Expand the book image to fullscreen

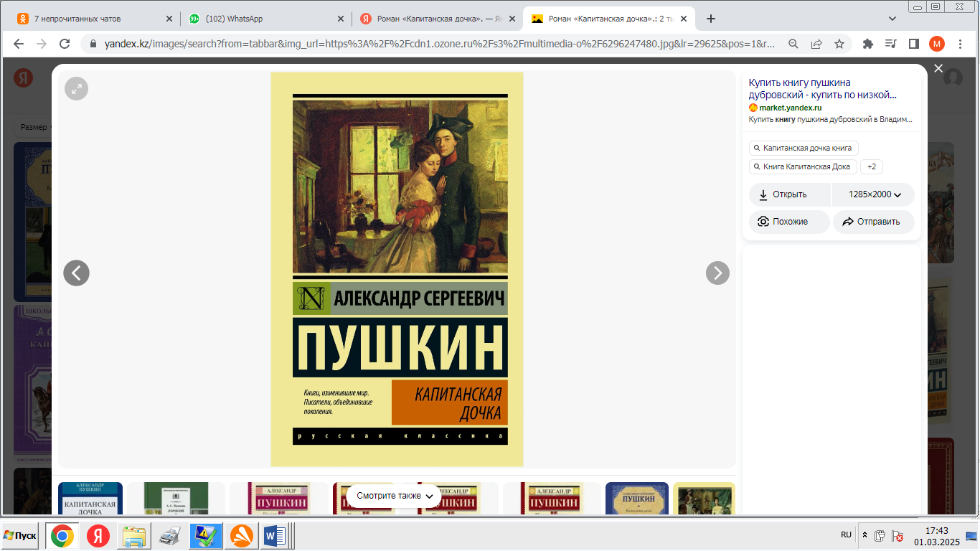(76, 88)
